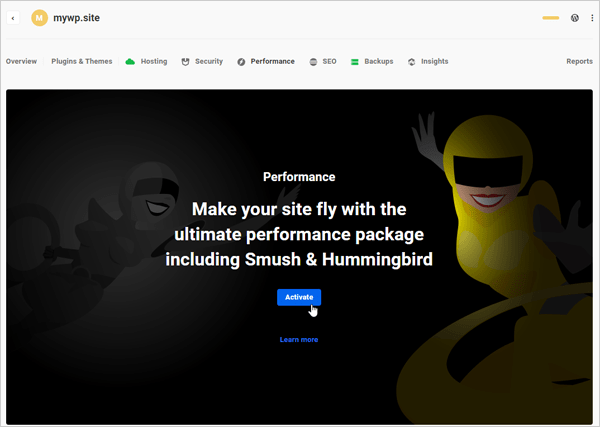This screenshot has width=600, height=427.
Task: Click the Security shield icon
Action: click(x=186, y=62)
